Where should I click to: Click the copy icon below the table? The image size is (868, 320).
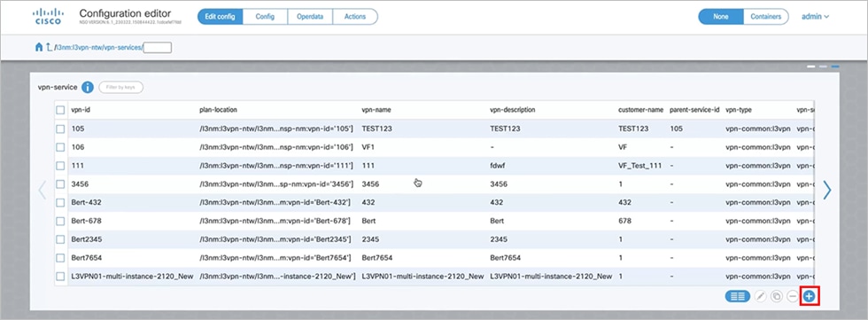(776, 296)
